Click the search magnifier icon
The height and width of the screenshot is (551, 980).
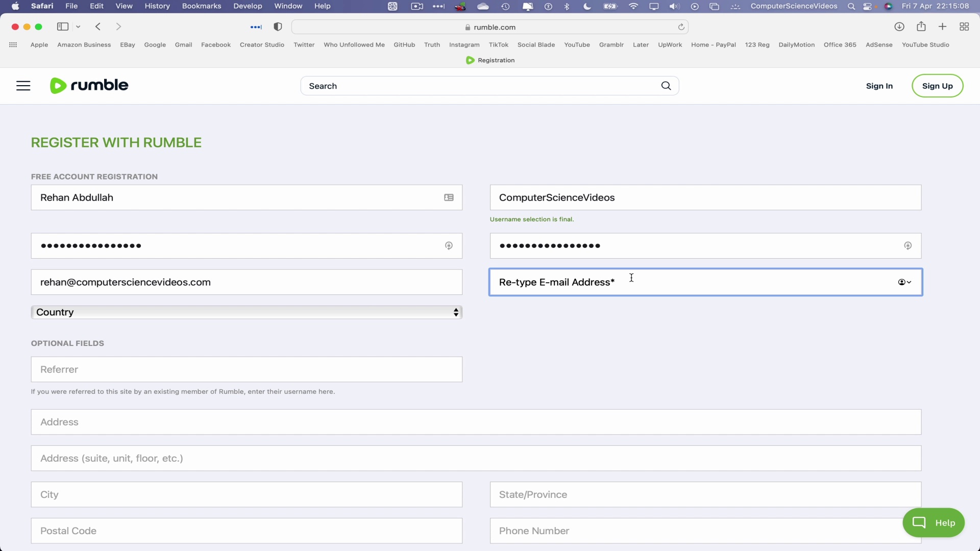click(666, 86)
